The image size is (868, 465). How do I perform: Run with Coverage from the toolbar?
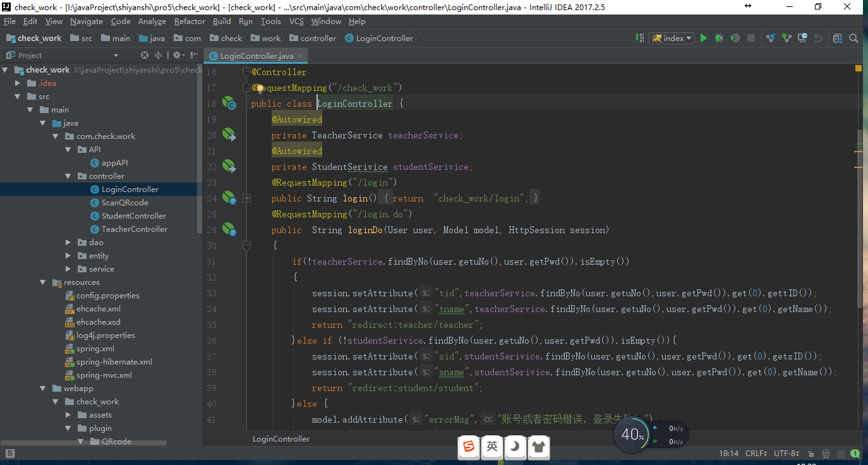735,39
